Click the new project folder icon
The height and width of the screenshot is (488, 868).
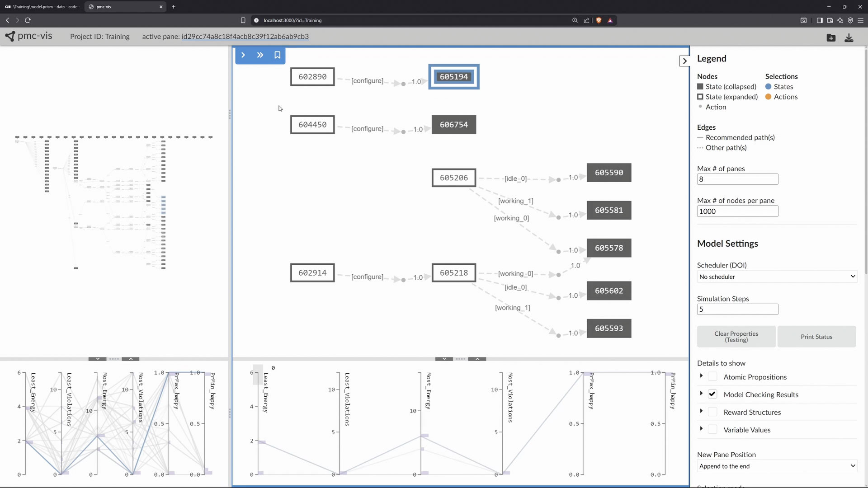click(831, 38)
